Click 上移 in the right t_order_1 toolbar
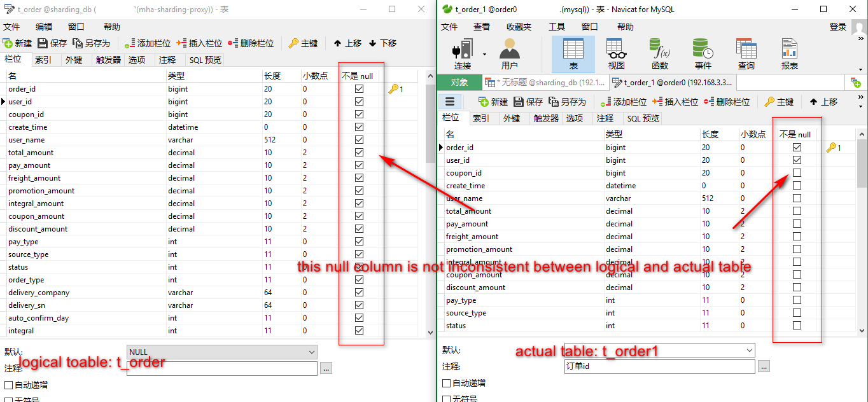 point(823,102)
